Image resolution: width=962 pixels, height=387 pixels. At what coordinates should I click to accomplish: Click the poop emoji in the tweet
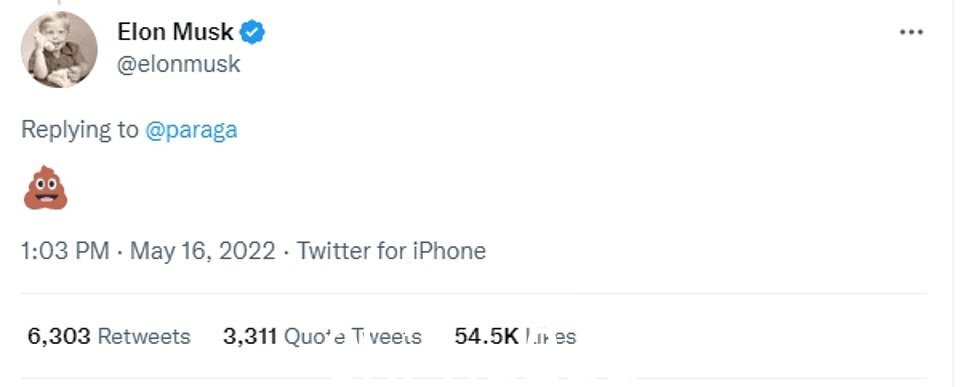click(x=45, y=188)
